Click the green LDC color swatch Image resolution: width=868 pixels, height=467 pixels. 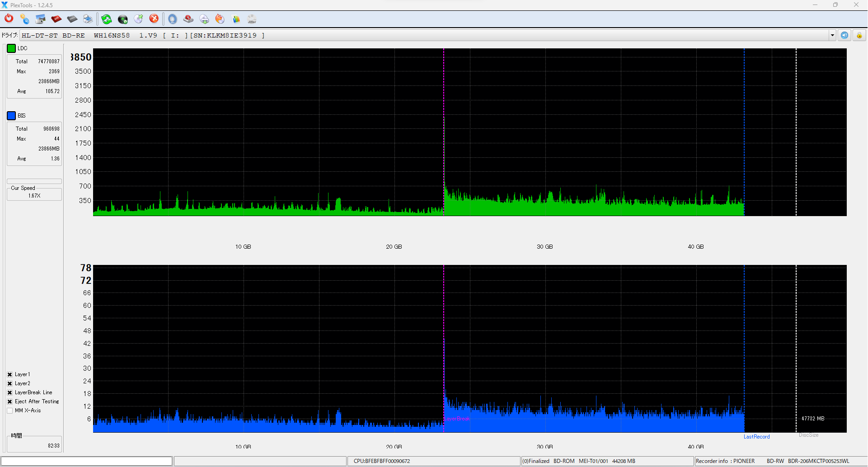coord(11,48)
